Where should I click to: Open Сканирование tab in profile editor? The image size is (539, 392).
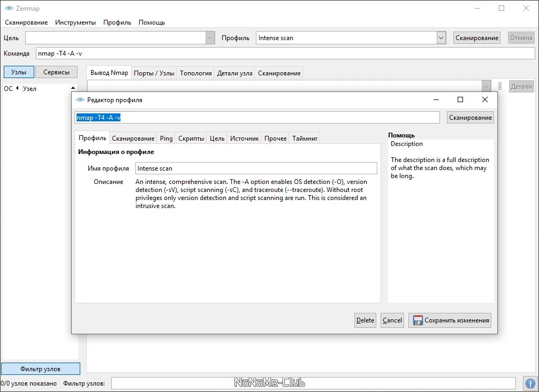coord(133,139)
